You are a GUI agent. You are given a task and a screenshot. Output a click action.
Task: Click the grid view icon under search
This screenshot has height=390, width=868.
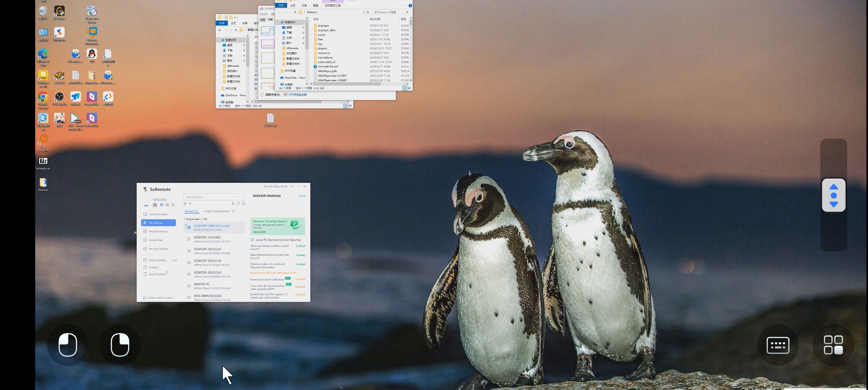tap(185, 204)
